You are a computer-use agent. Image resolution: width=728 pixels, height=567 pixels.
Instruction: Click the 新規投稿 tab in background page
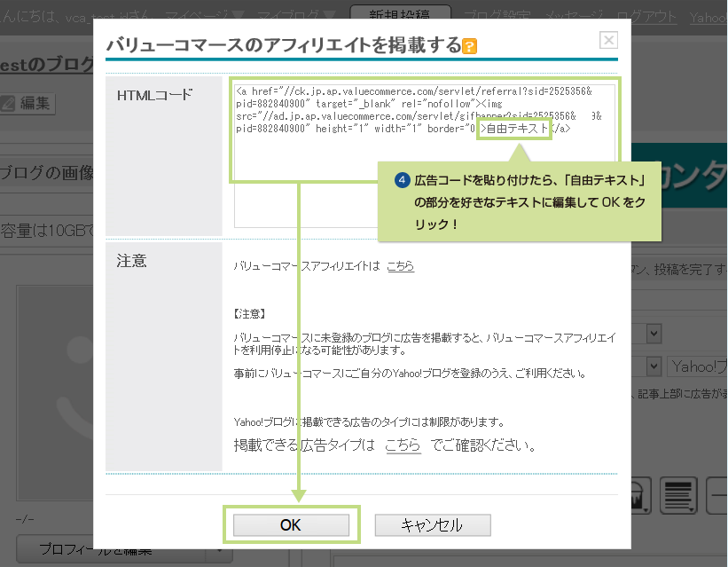coord(400,15)
